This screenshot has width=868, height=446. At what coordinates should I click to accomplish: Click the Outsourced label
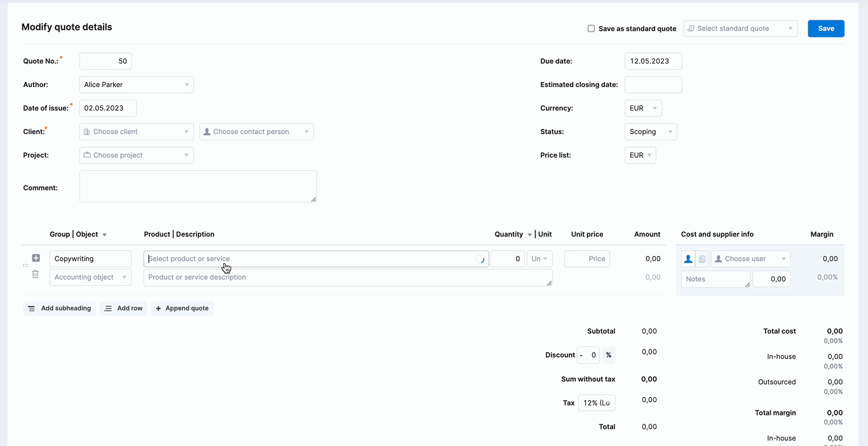[777, 382]
